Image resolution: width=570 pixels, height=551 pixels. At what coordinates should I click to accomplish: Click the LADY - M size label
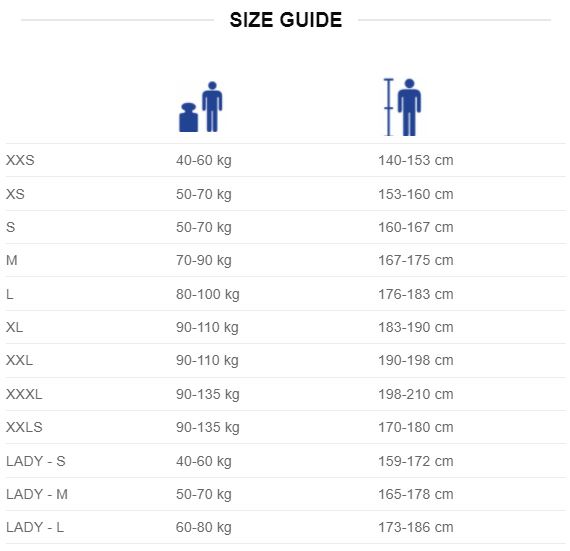37,494
